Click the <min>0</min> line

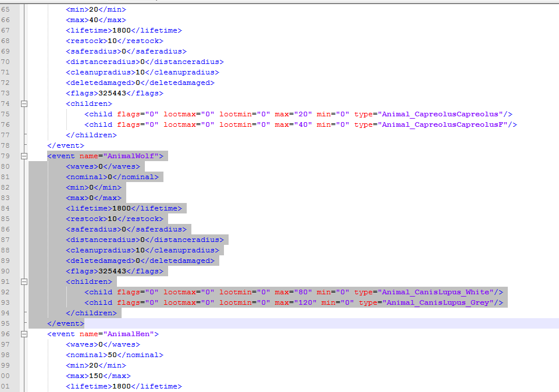[94, 187]
